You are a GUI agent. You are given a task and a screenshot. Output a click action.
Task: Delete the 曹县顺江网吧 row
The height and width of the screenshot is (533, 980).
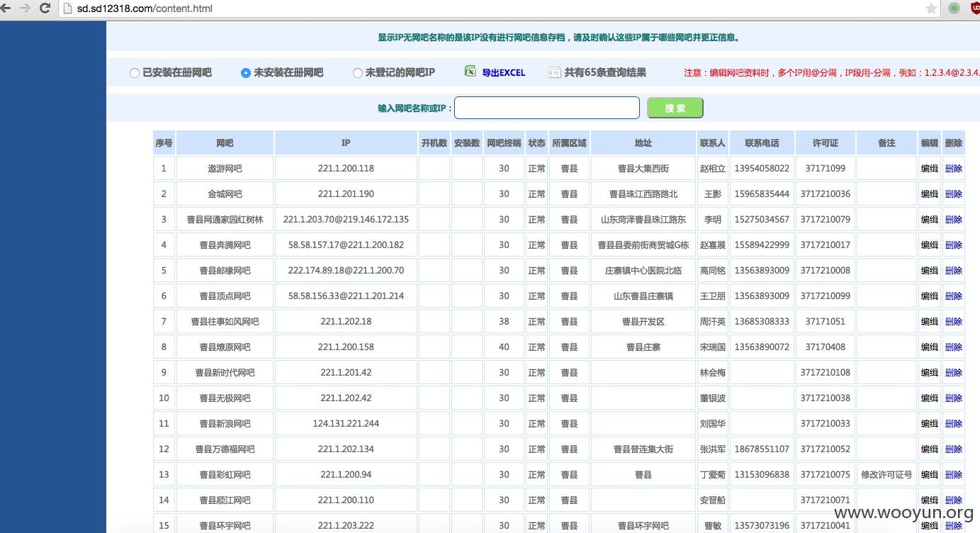point(954,500)
